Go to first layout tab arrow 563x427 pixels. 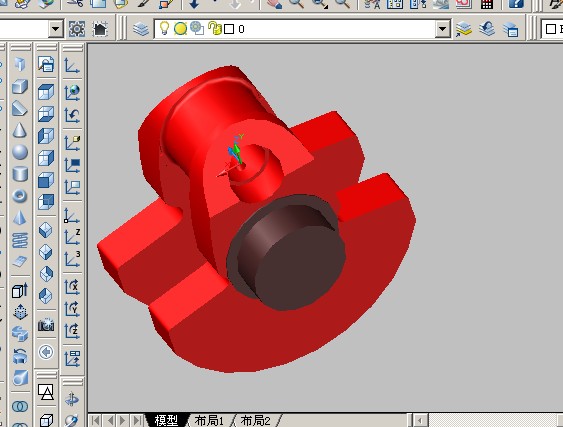pos(96,420)
